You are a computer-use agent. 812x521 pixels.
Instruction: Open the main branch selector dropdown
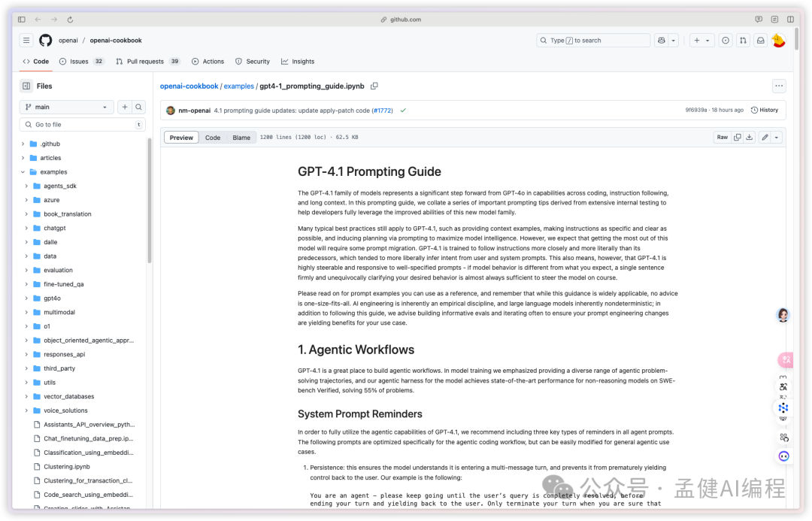(66, 108)
